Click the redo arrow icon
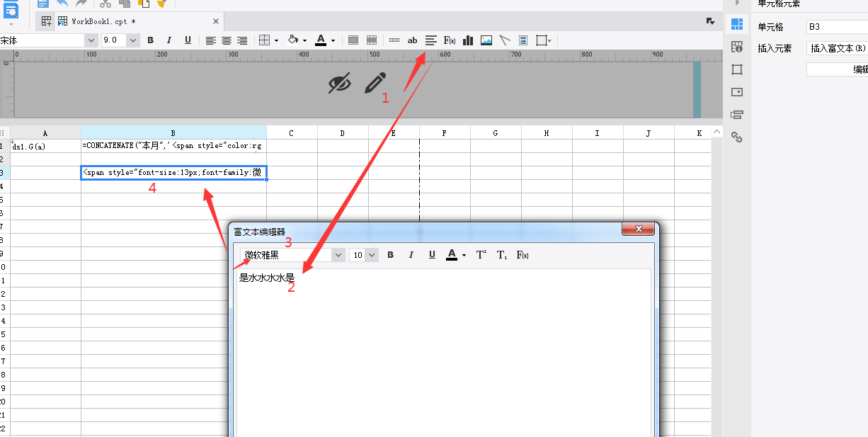 tap(81, 4)
